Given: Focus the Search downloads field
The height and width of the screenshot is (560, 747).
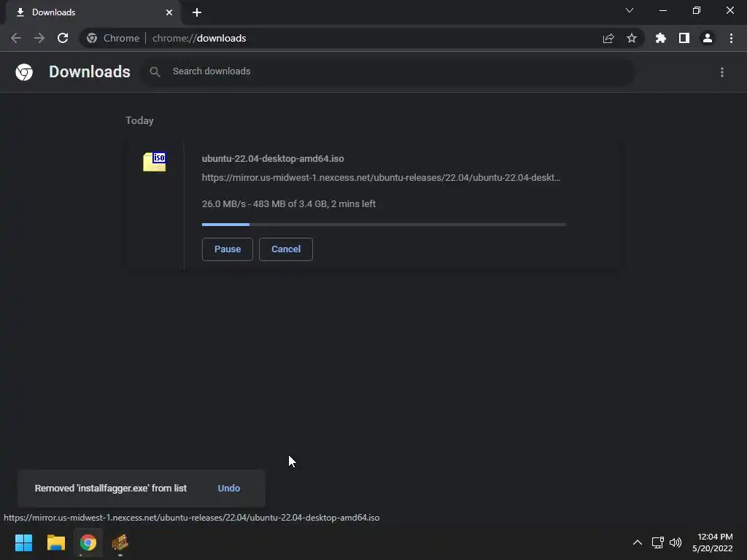Looking at the screenshot, I should 388,71.
